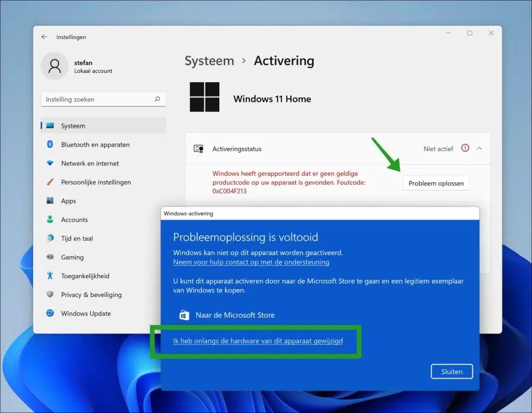Click the error code 0xC004F213 message
Image resolution: width=532 pixels, height=413 pixels.
(289, 182)
